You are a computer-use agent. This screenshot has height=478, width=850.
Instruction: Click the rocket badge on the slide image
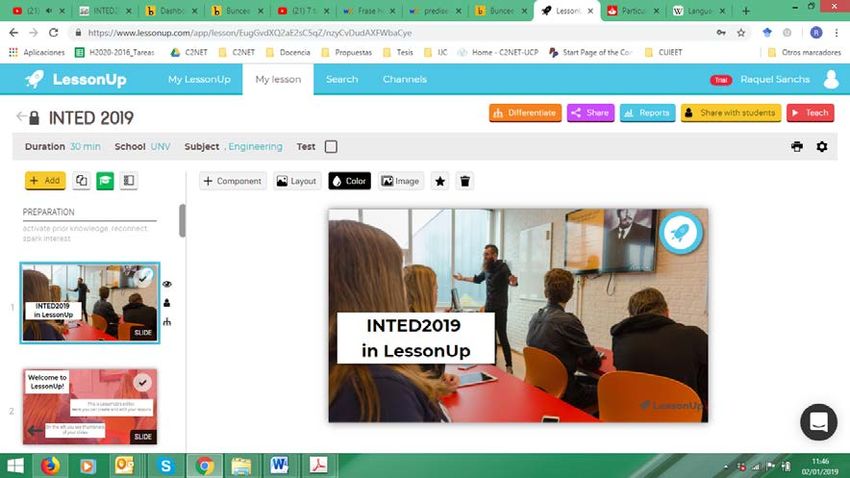coord(681,232)
